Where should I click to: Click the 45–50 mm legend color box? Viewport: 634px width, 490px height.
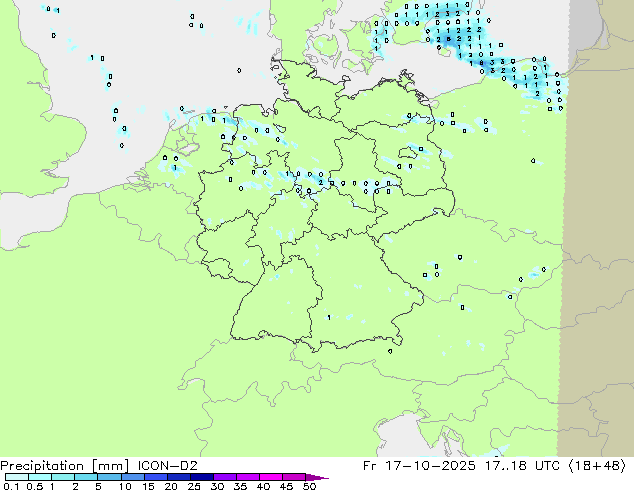tap(294, 477)
